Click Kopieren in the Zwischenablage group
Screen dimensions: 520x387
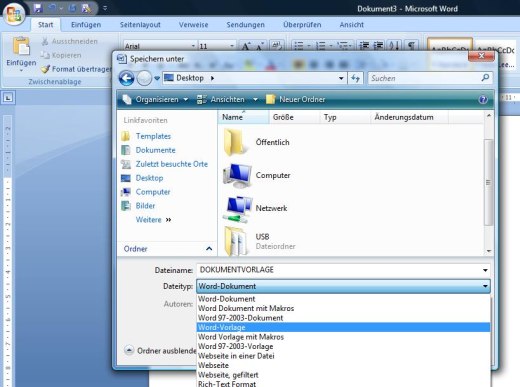click(x=61, y=55)
